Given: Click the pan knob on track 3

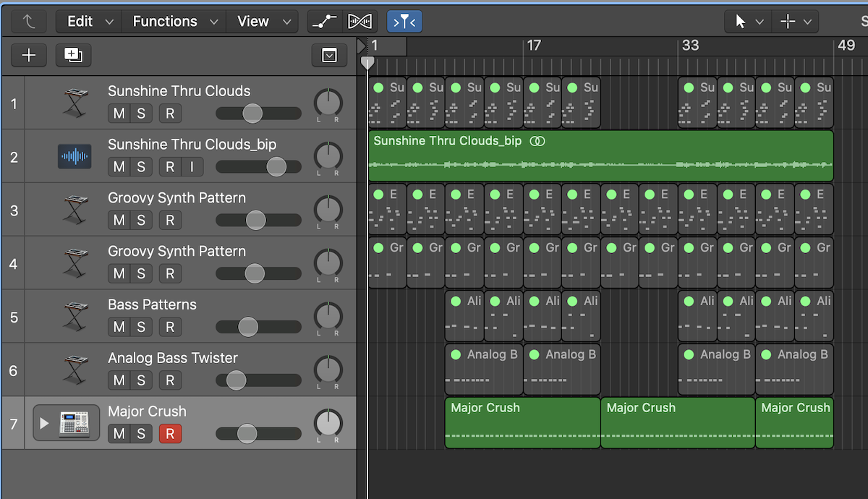Looking at the screenshot, I should (328, 210).
